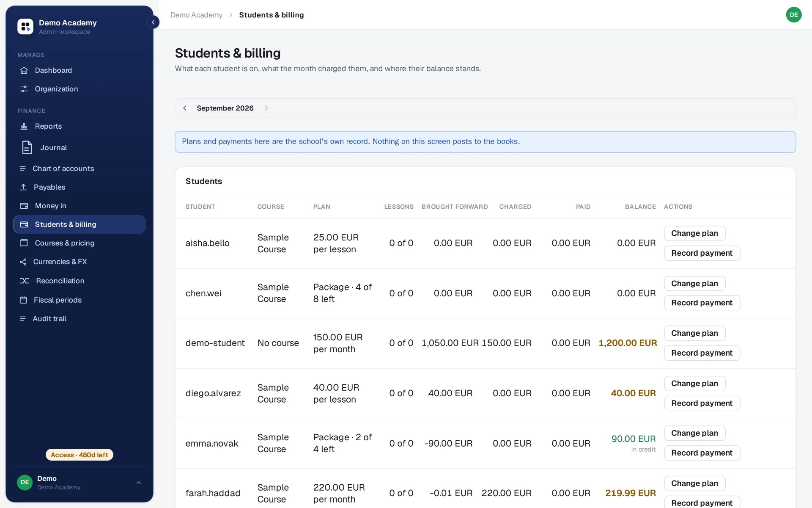Click the BROUGHT FORWARD column header
Image resolution: width=812 pixels, height=508 pixels.
pyautogui.click(x=455, y=207)
